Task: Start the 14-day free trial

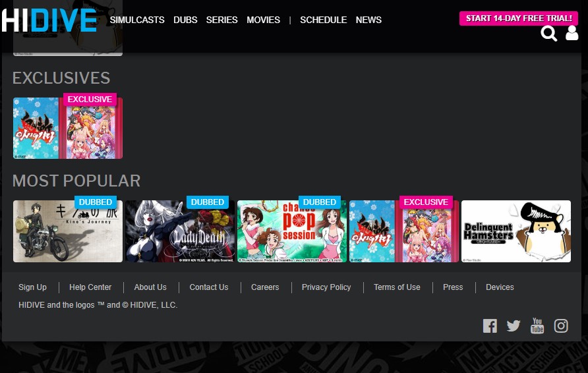Action: pos(519,18)
